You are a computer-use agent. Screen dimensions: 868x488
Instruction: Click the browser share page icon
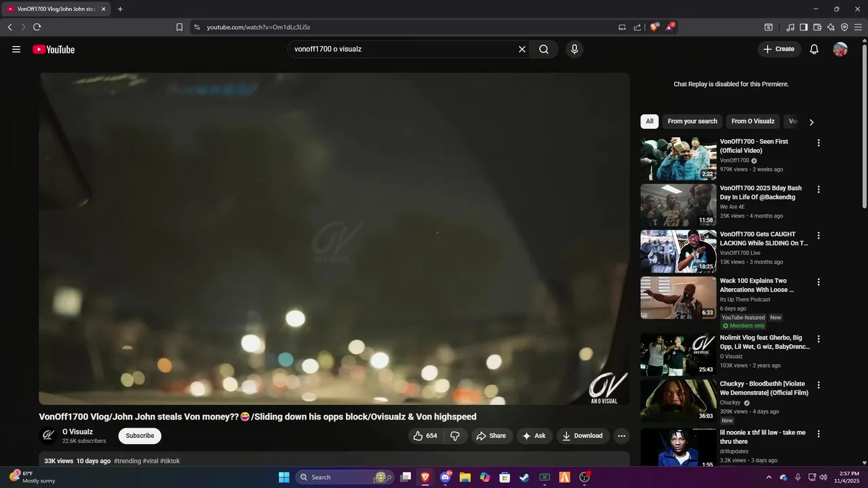pyautogui.click(x=637, y=27)
